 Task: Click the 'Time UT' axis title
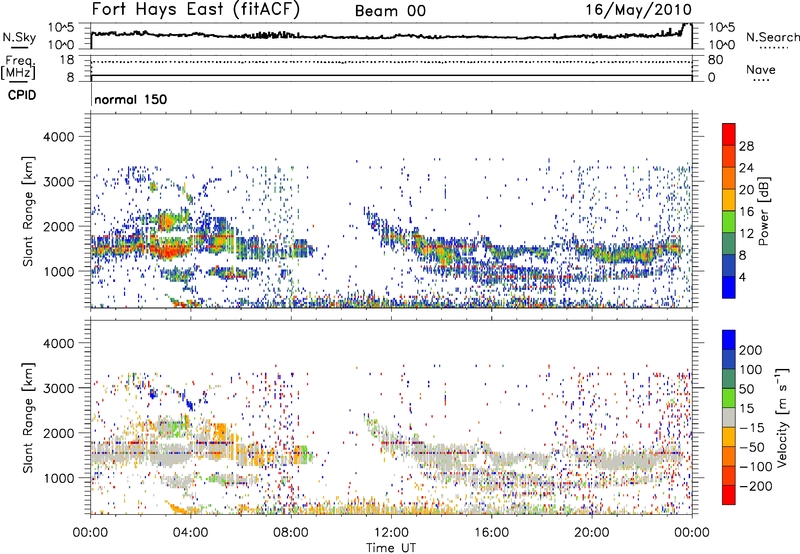click(391, 548)
